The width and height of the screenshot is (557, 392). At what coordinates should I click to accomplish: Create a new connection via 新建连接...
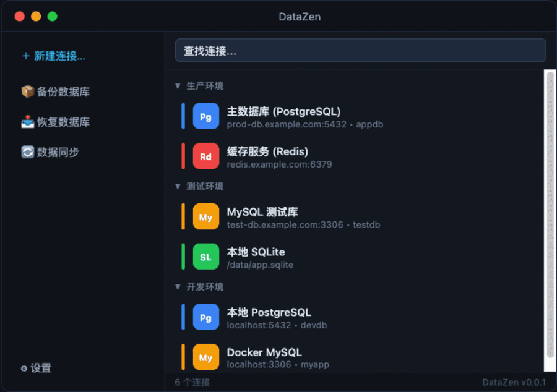click(54, 56)
